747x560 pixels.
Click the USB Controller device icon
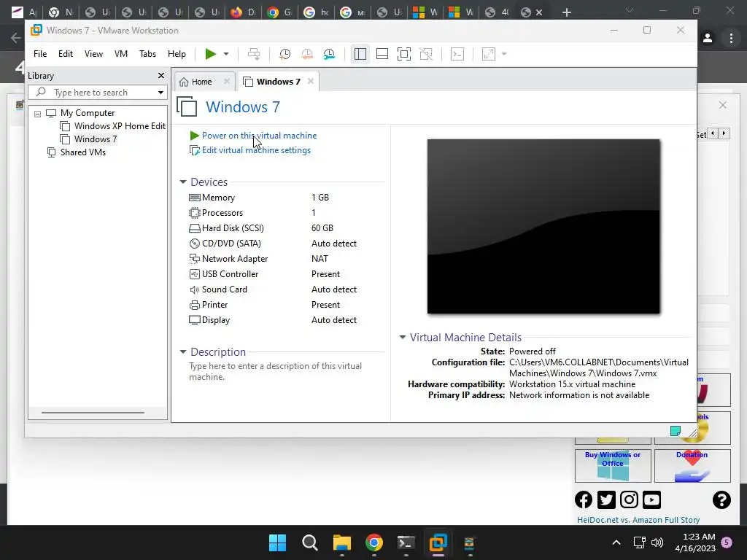pyautogui.click(x=194, y=274)
